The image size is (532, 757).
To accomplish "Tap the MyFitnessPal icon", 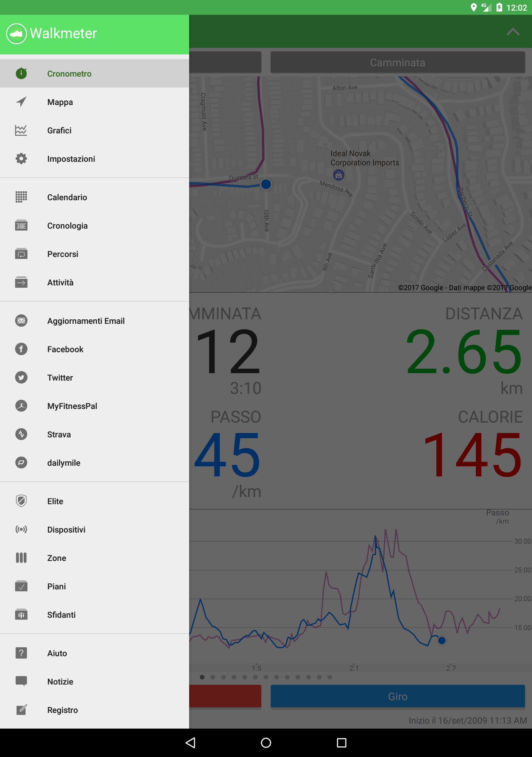I will coord(21,405).
